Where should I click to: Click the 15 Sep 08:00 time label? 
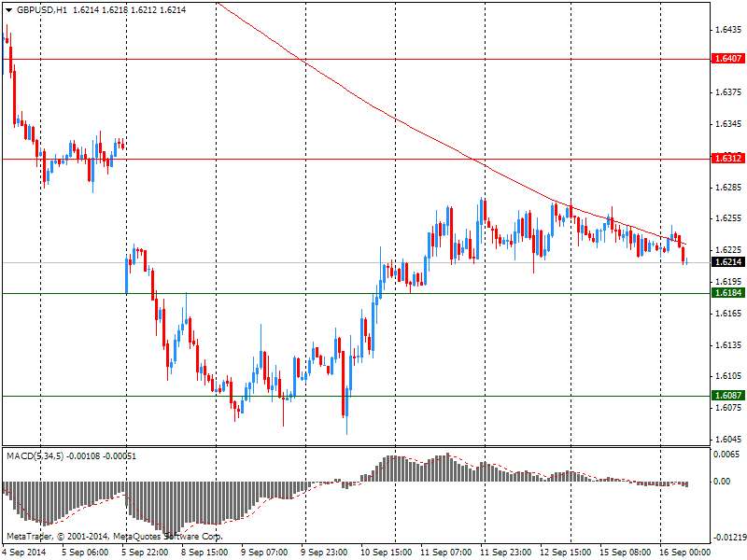[625, 553]
